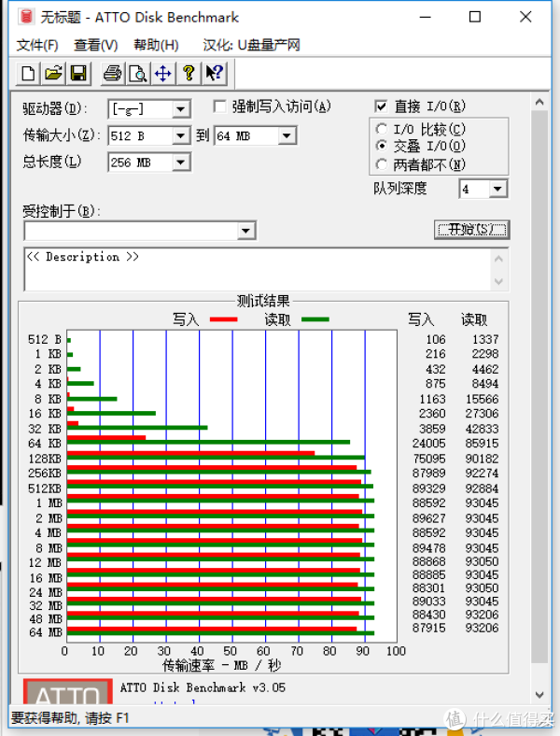
Task: Click the read value 1337
Action: [x=485, y=339]
